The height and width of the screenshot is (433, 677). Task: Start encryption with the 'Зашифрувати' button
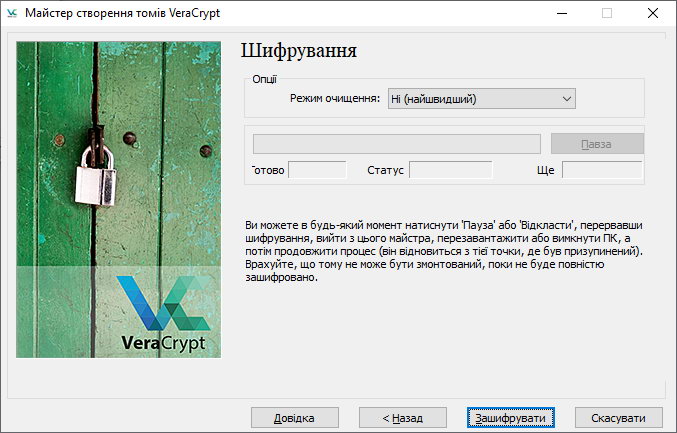510,417
